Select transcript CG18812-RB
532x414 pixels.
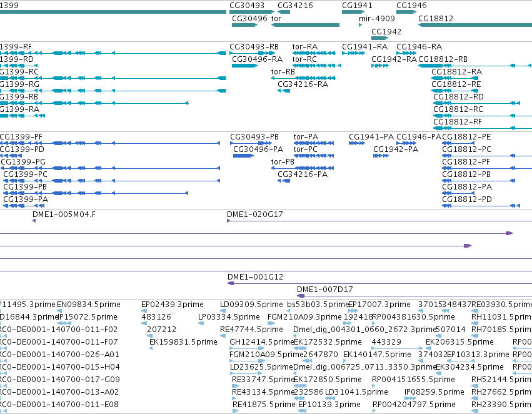443,59
